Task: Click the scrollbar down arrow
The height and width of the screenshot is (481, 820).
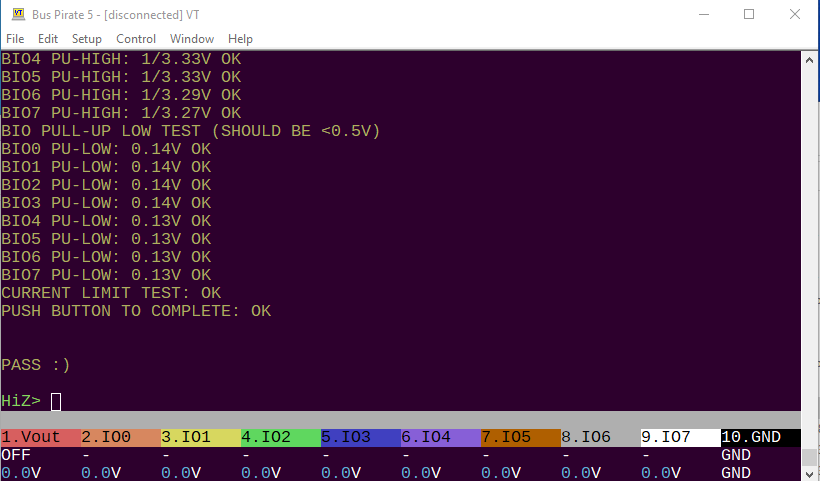Action: (x=809, y=473)
